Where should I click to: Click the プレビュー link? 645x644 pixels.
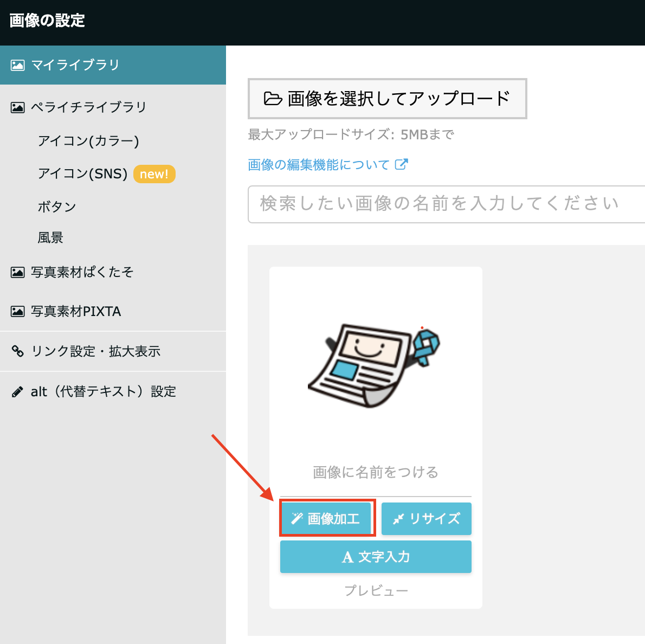(x=376, y=590)
